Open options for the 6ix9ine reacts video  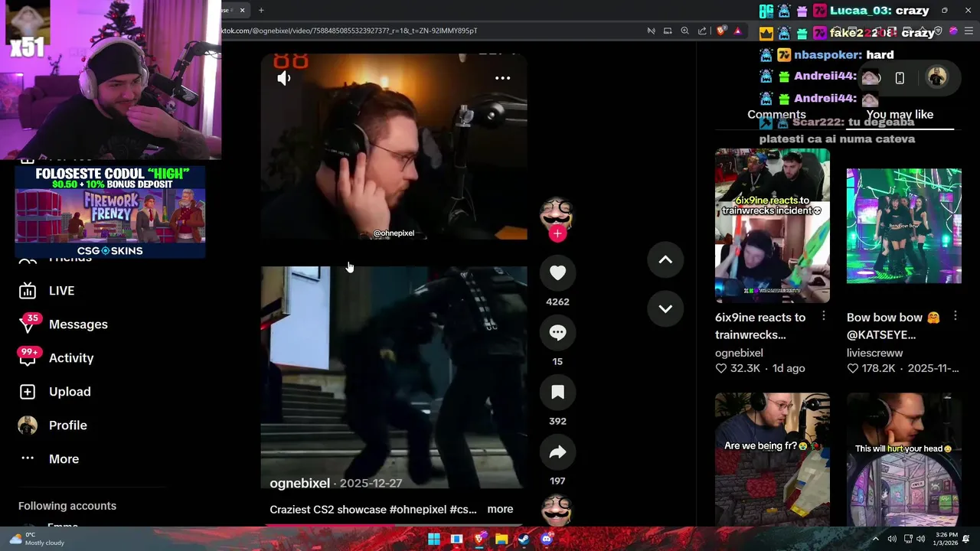point(823,316)
